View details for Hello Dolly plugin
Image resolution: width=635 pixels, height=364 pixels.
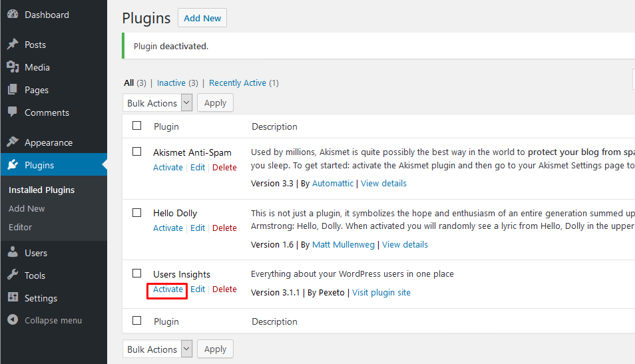[x=405, y=245]
